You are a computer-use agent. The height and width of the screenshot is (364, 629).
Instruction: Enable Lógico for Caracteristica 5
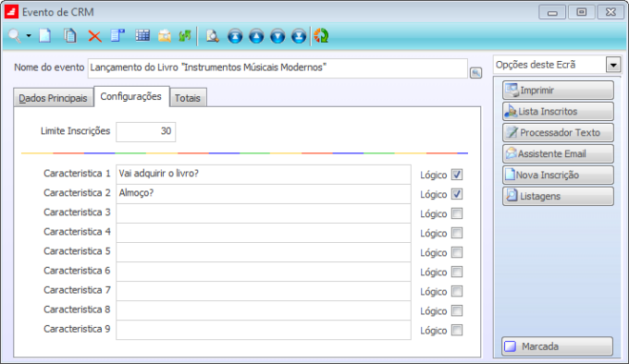click(457, 252)
